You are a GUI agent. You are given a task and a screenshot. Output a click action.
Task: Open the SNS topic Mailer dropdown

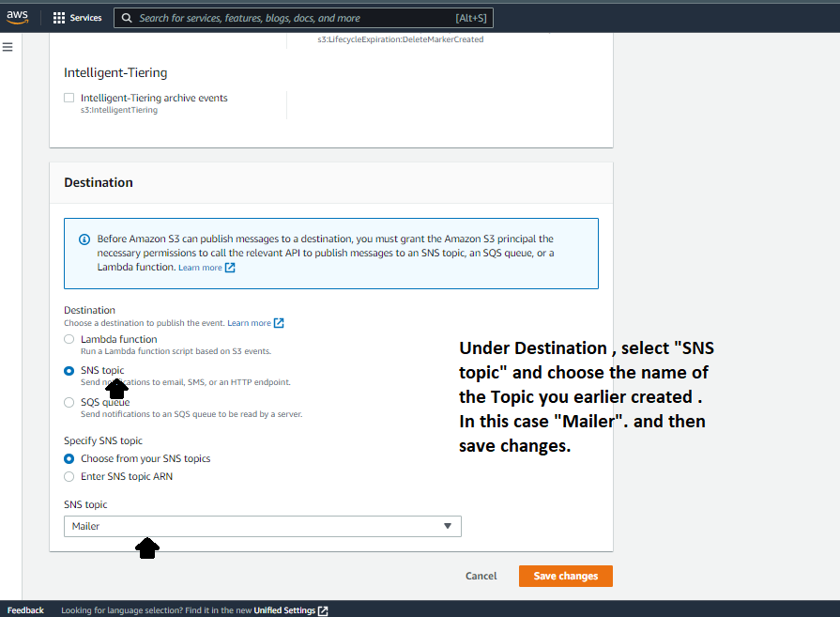pyautogui.click(x=263, y=527)
